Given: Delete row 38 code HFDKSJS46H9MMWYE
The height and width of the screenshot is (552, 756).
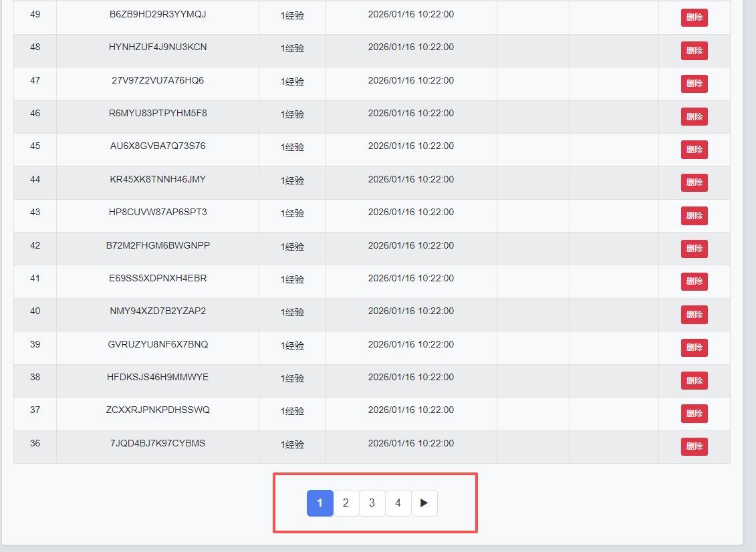Looking at the screenshot, I should (694, 380).
